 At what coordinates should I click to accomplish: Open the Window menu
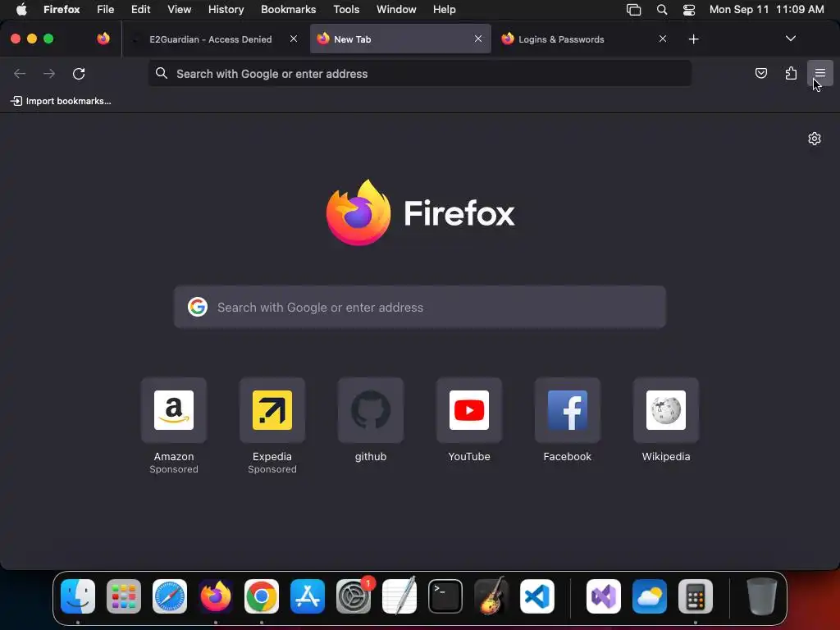(x=396, y=9)
